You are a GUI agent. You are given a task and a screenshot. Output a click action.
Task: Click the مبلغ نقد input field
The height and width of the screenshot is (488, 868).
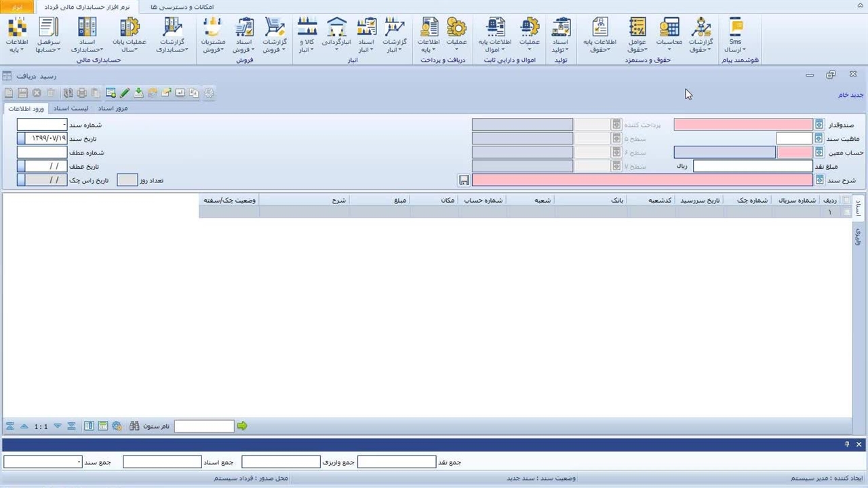(x=752, y=166)
